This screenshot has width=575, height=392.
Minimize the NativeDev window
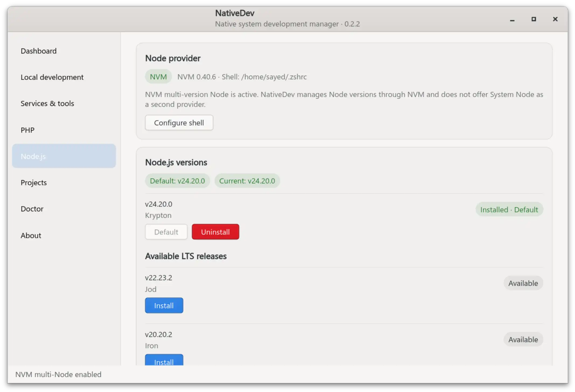tap(512, 19)
